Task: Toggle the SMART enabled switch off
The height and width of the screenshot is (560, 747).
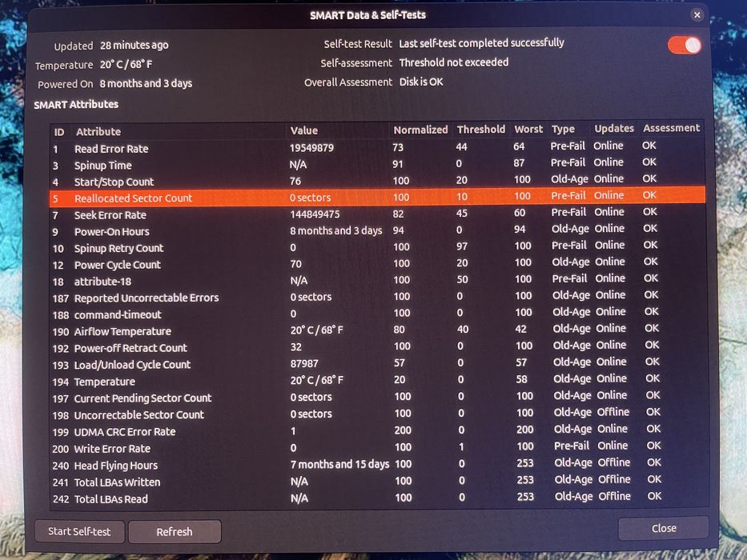Action: [684, 46]
